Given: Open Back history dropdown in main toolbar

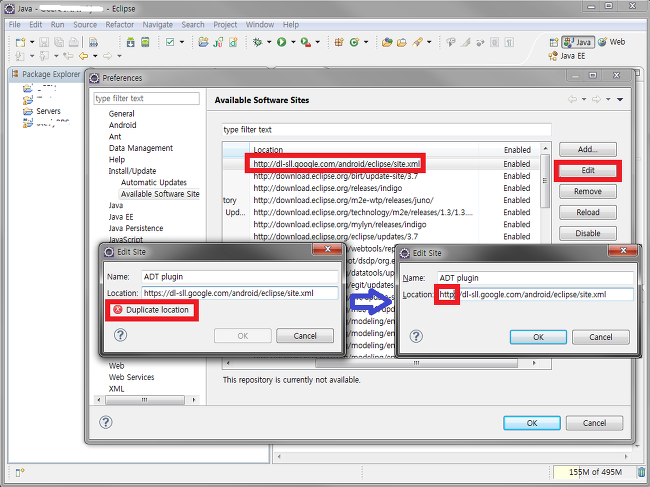Looking at the screenshot, I should [95, 56].
